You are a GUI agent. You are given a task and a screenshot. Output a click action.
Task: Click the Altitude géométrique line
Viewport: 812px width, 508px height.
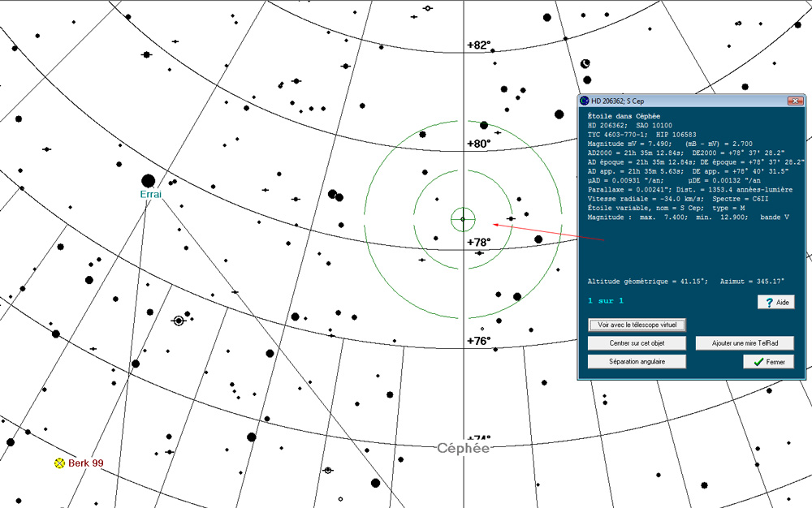click(x=685, y=282)
